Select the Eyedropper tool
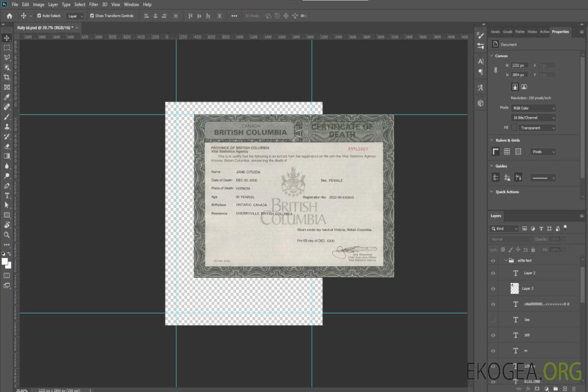The height and width of the screenshot is (392, 588). coord(7,97)
